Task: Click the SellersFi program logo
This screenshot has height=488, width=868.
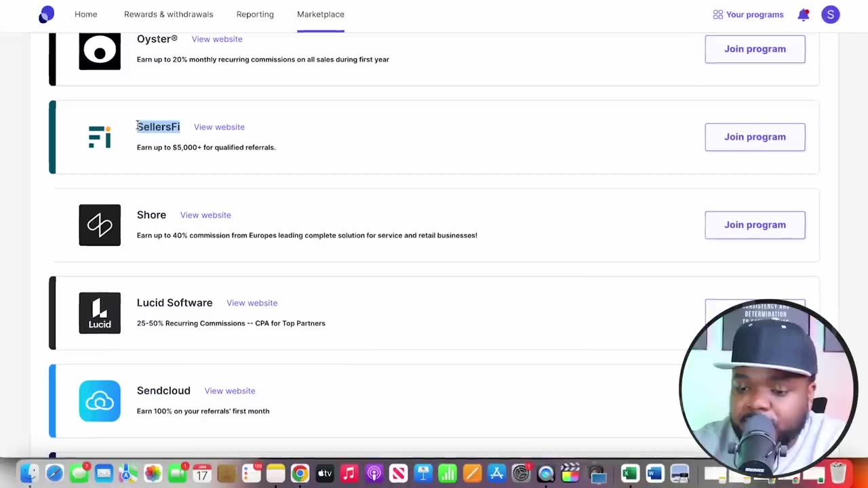Action: (x=100, y=137)
